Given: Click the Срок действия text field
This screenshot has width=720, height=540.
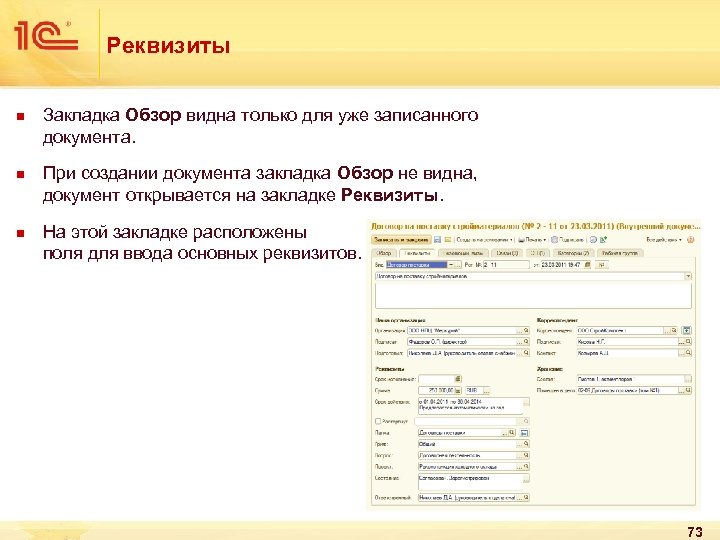Looking at the screenshot, I should coord(471,405).
